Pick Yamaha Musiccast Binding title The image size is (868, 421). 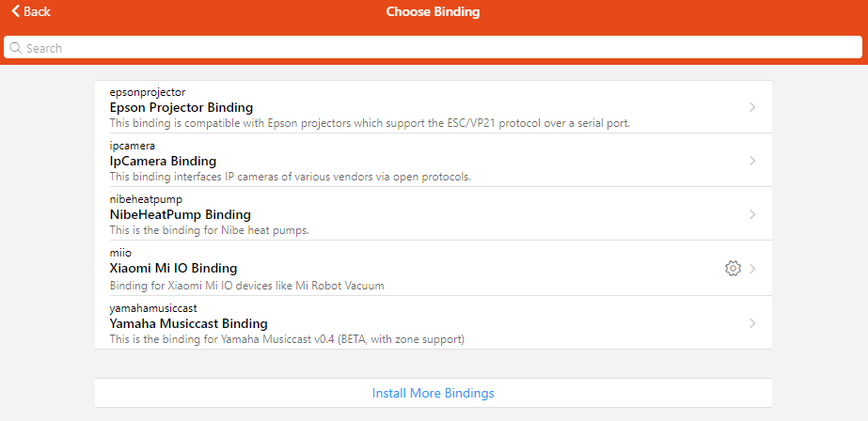[x=188, y=323]
